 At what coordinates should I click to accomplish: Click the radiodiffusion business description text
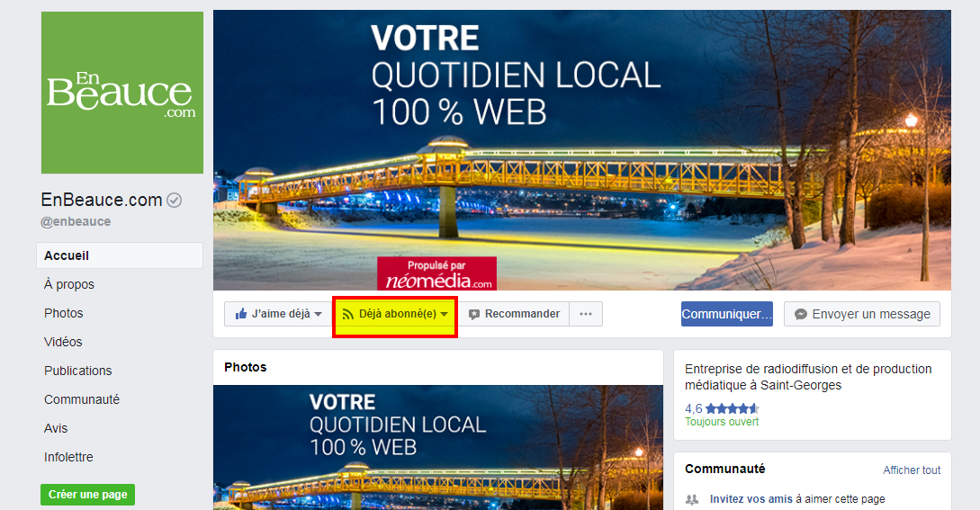(x=808, y=377)
